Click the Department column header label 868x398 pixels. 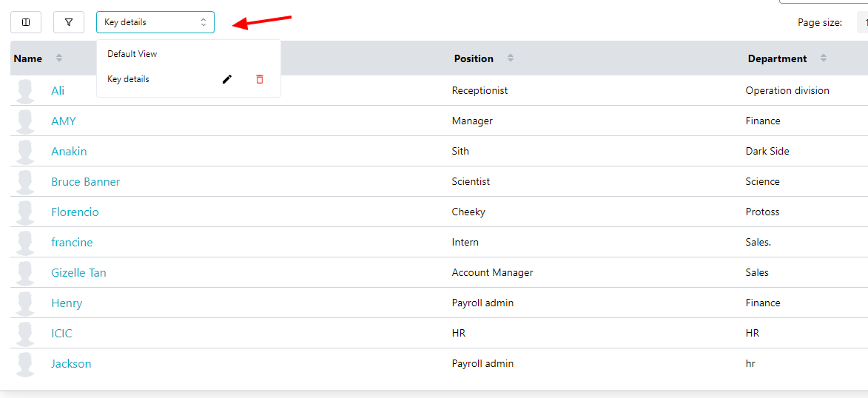click(x=777, y=58)
